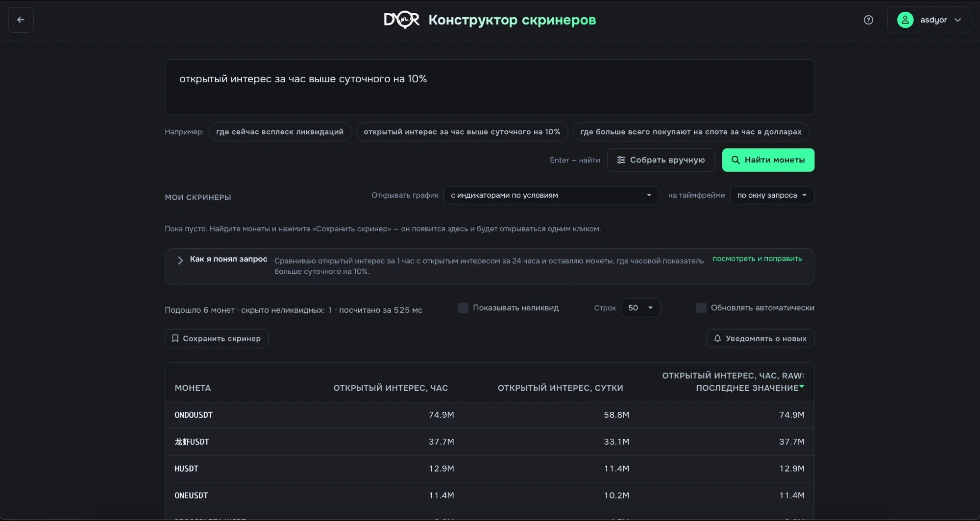Expand the 'Как я понял запрос' section
The height and width of the screenshot is (521, 980).
point(180,260)
